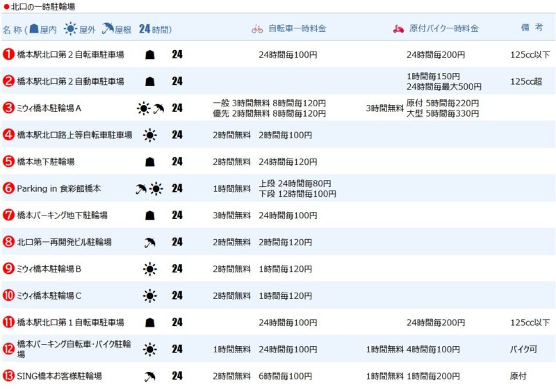
Task: Click the red number 12 marker icon
Action: tap(8, 349)
